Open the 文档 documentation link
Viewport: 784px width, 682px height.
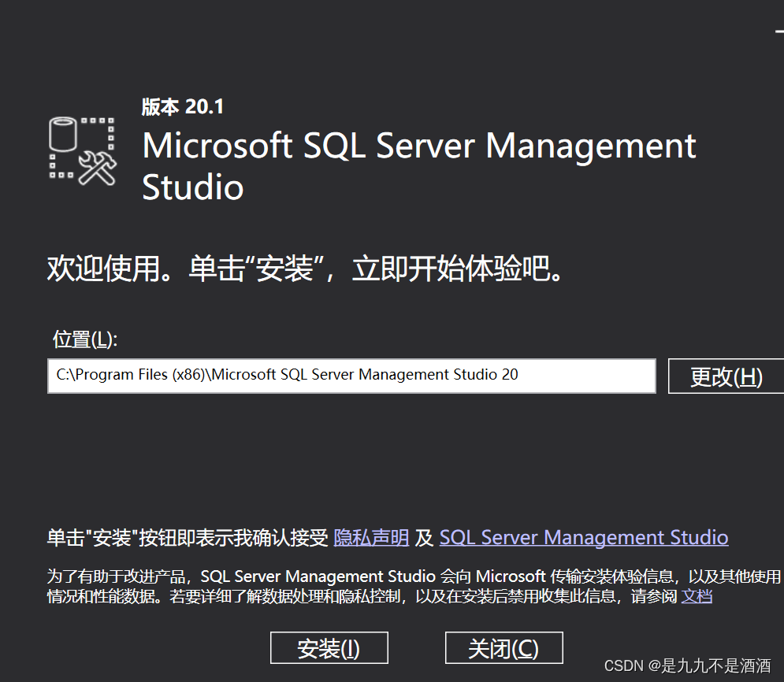click(x=697, y=597)
